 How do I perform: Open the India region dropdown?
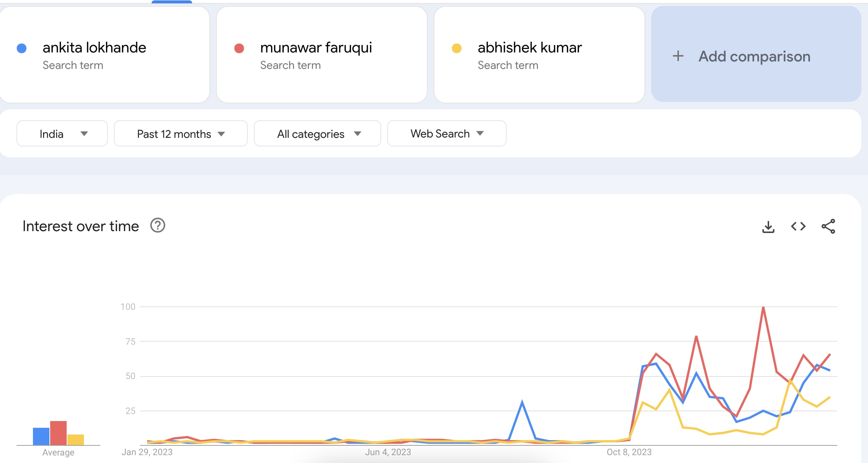point(62,133)
